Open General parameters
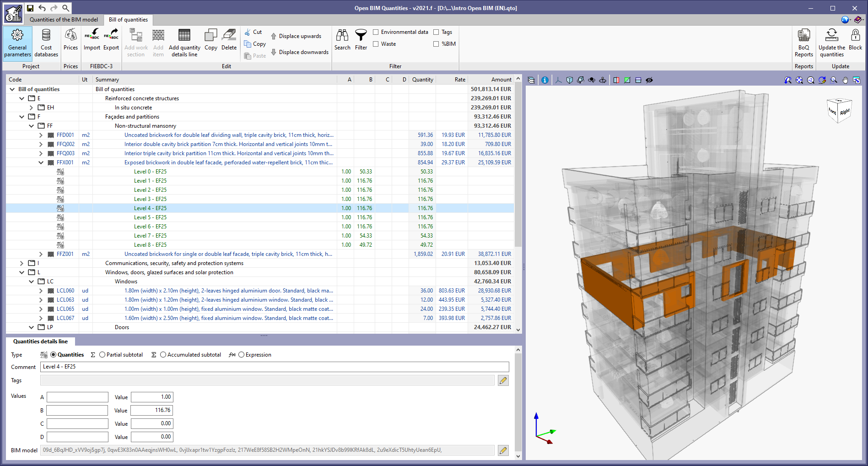The image size is (868, 466). click(17, 43)
